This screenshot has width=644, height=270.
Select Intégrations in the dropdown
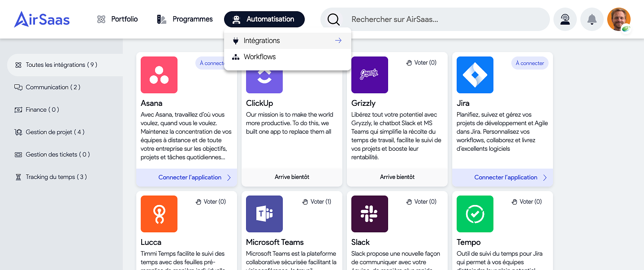[288, 40]
